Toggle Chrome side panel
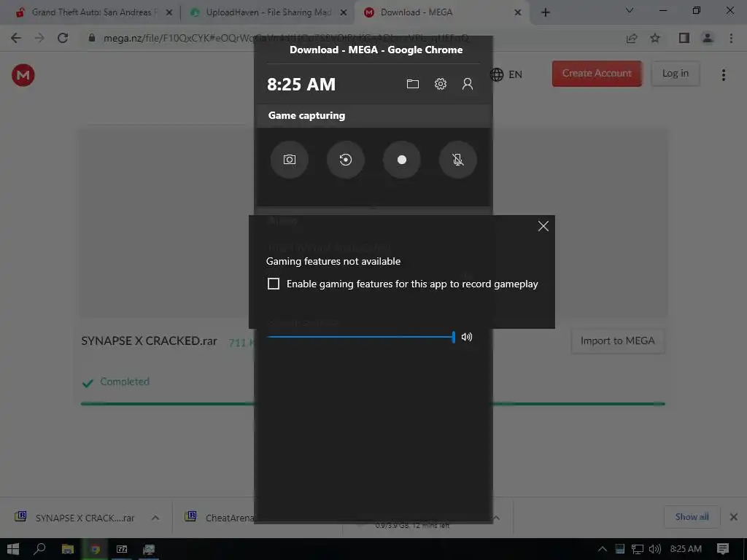This screenshot has height=560, width=747. pos(684,38)
